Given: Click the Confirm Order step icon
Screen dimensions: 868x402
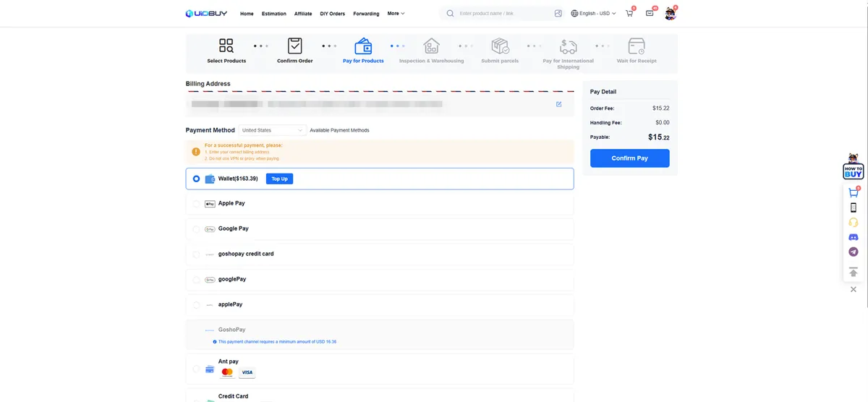Looking at the screenshot, I should click(295, 46).
